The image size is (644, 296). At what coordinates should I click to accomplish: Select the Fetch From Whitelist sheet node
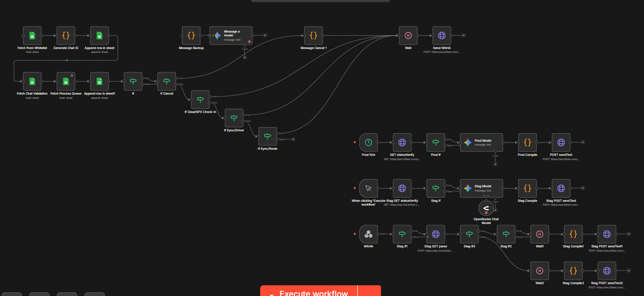tap(32, 36)
